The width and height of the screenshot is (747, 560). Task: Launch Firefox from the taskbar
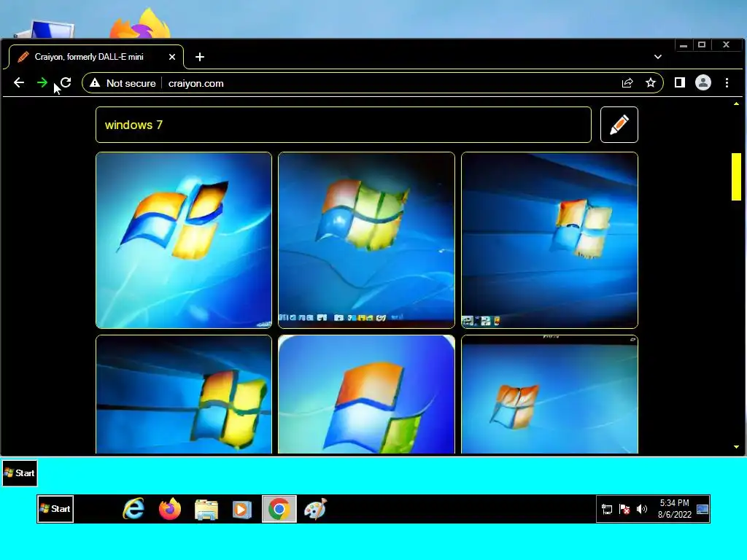click(170, 508)
